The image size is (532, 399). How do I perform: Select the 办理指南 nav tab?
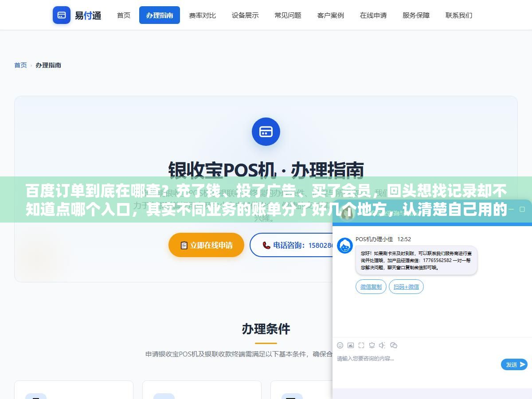click(x=160, y=15)
